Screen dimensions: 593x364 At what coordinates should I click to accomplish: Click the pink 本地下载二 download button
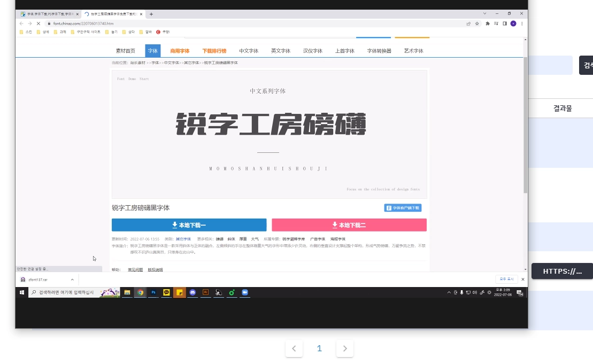click(349, 225)
